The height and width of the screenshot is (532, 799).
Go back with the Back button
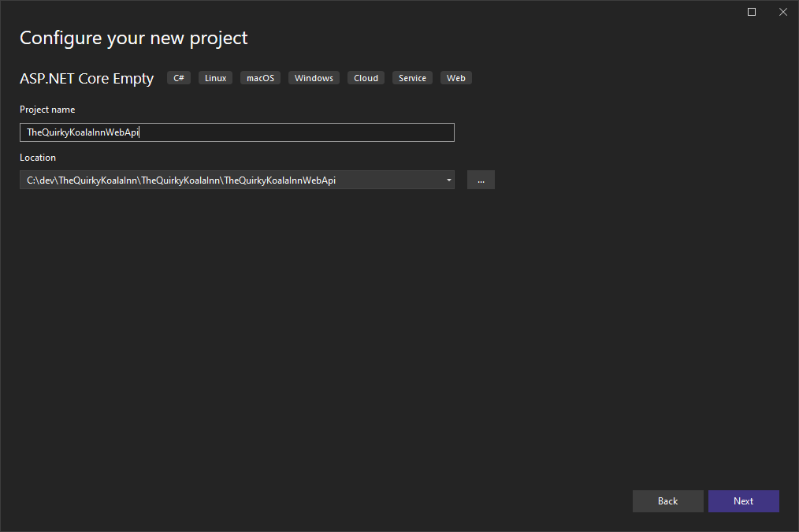pyautogui.click(x=667, y=501)
